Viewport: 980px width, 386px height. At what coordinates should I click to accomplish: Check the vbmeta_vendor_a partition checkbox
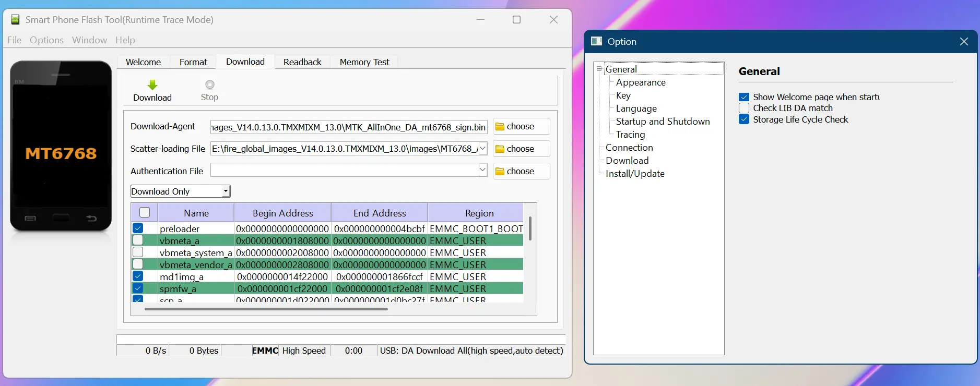138,264
